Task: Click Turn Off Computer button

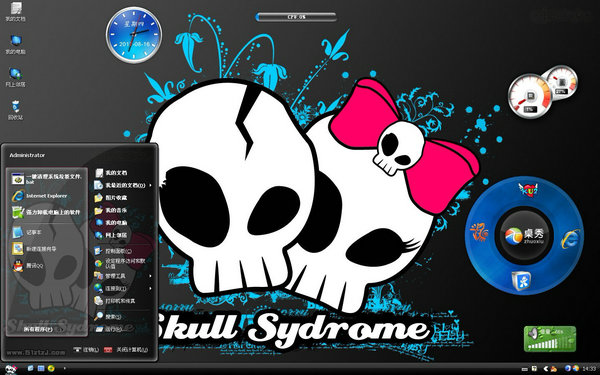Action: coord(126,350)
